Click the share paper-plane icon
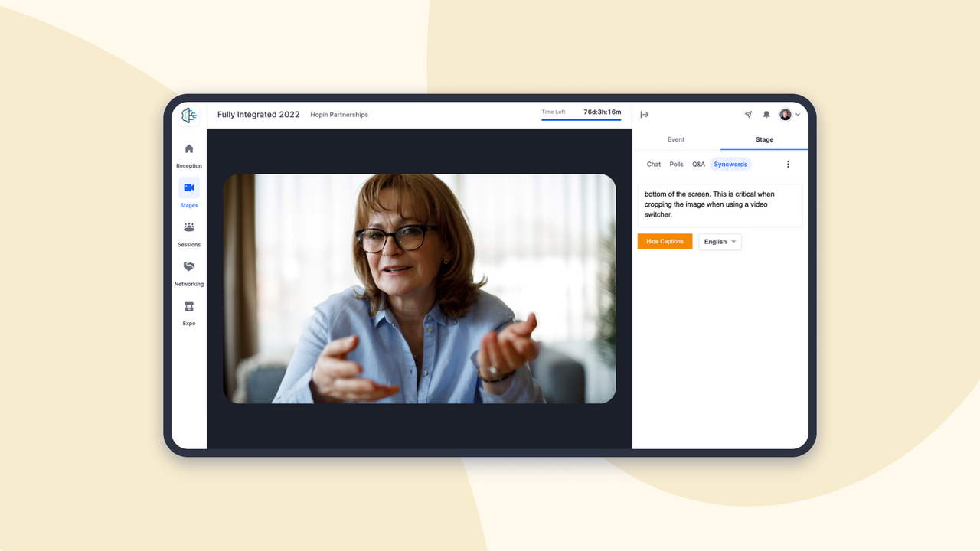This screenshot has height=551, width=980. coord(748,114)
